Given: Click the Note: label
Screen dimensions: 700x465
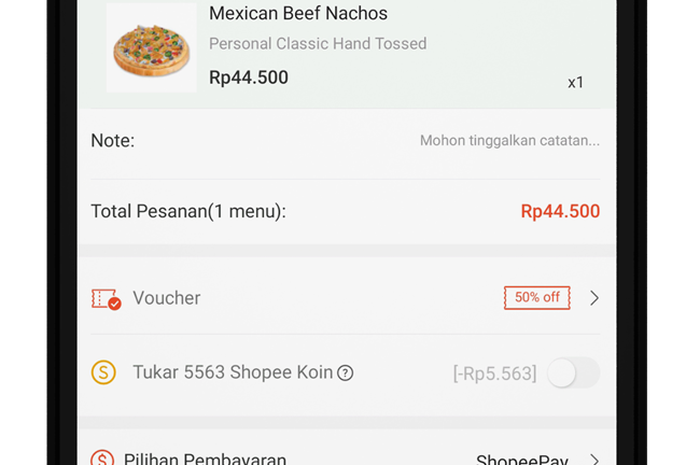Looking at the screenshot, I should pyautogui.click(x=112, y=141).
